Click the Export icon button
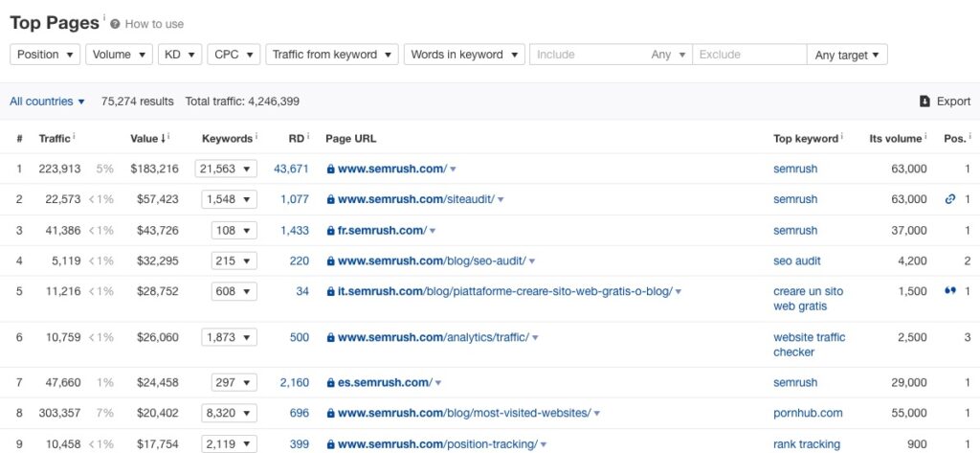Screen dimensions: 980x453 click(x=925, y=102)
